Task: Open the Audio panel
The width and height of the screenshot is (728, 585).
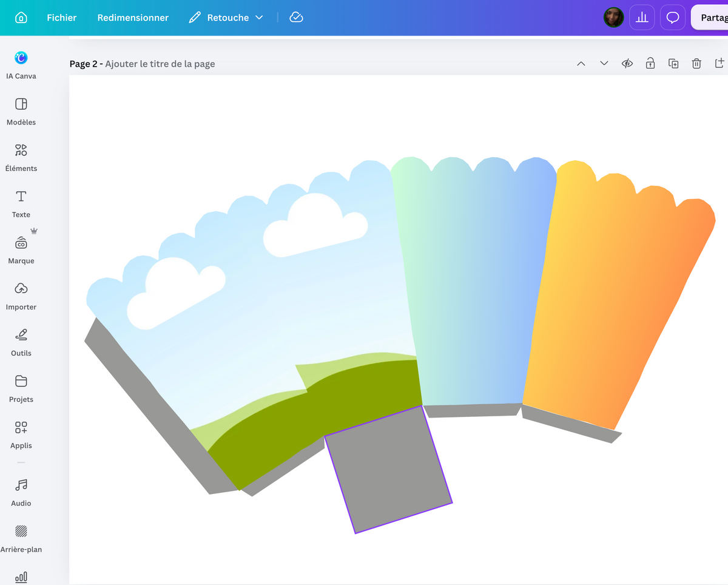Action: 21,492
